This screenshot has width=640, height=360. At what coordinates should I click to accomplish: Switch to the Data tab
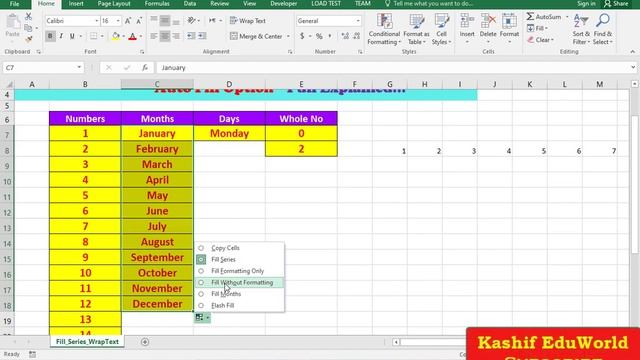pyautogui.click(x=190, y=4)
